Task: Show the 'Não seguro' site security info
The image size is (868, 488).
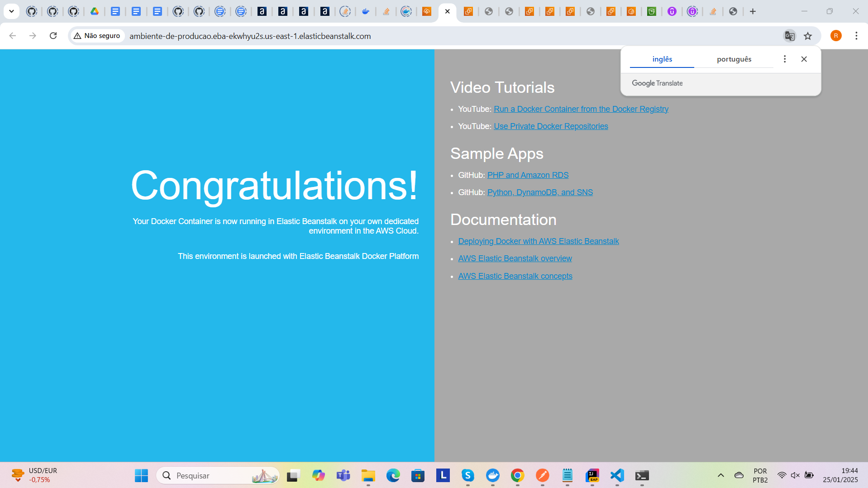Action: pyautogui.click(x=97, y=36)
